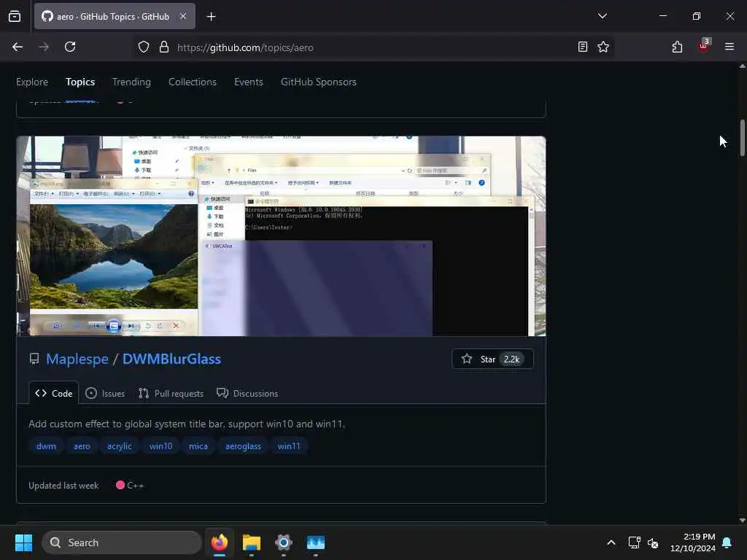
Task: Click the taskbar Search box
Action: pos(122,542)
